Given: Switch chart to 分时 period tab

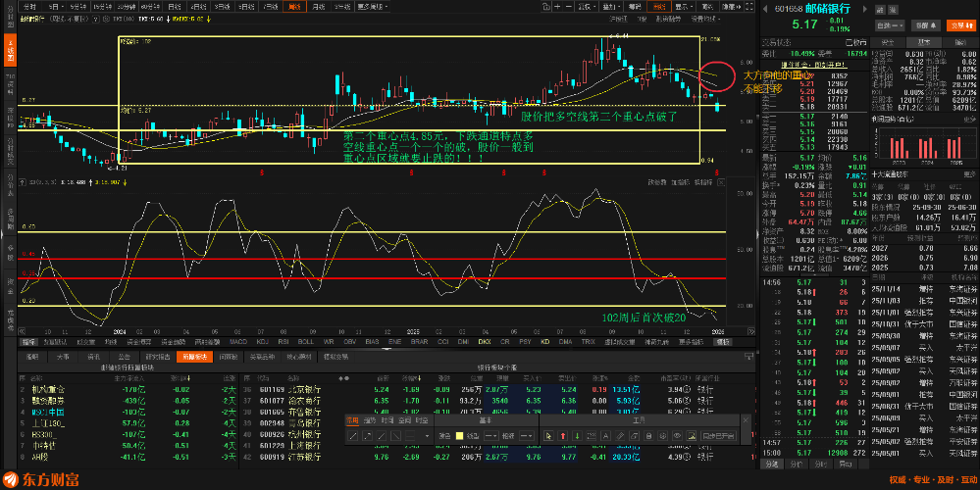Looking at the screenshot, I should (29, 6).
